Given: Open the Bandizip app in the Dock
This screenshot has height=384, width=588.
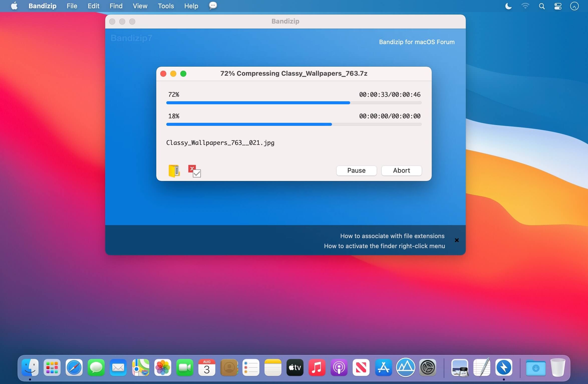Looking at the screenshot, I should (504, 367).
